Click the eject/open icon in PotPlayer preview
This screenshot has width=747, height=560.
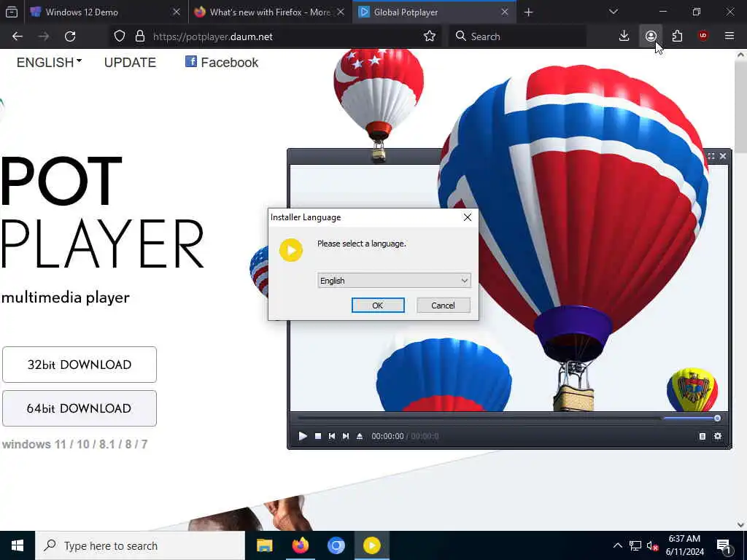[x=360, y=436]
